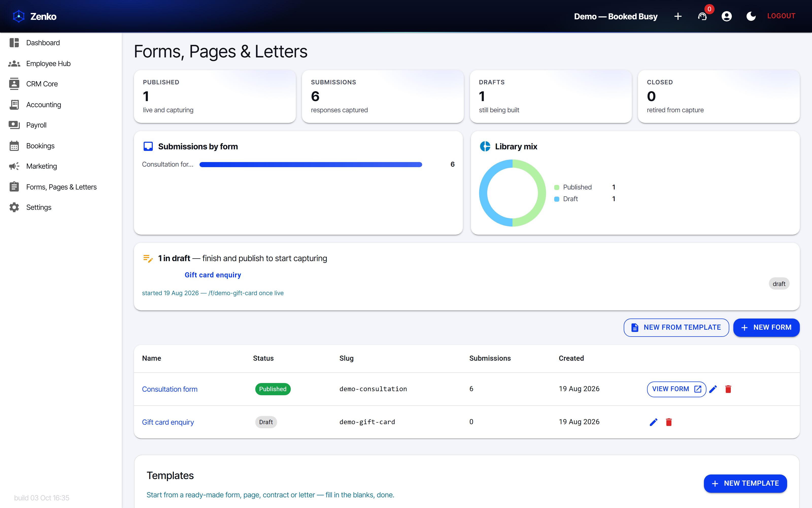
Task: Open support headset notifications icon
Action: [x=702, y=16]
